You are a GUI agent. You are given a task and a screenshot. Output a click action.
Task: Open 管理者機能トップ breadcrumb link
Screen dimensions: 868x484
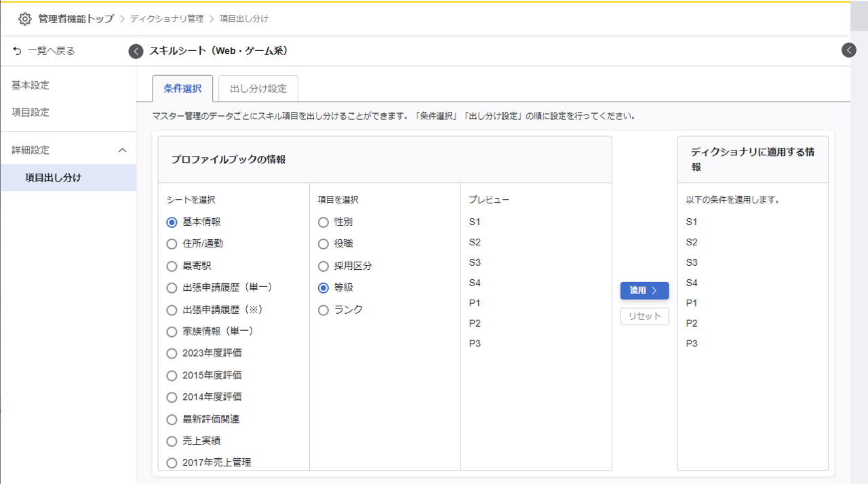76,18
